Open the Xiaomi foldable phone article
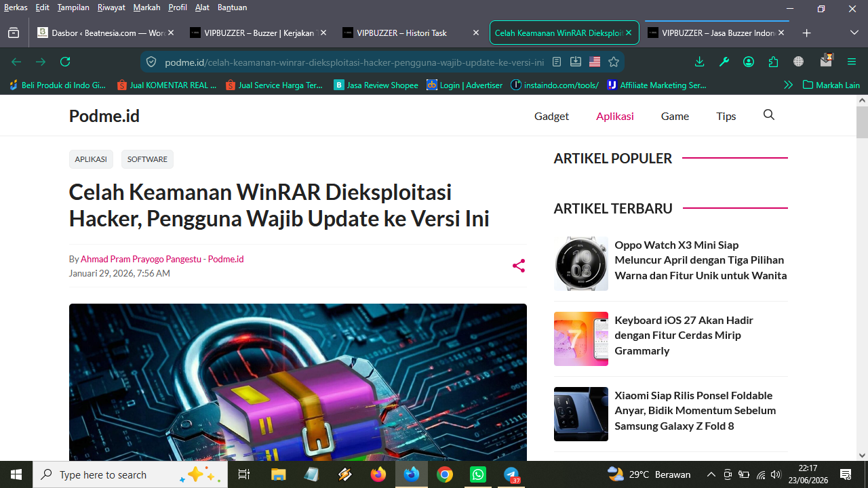The height and width of the screenshot is (488, 868). (x=695, y=411)
